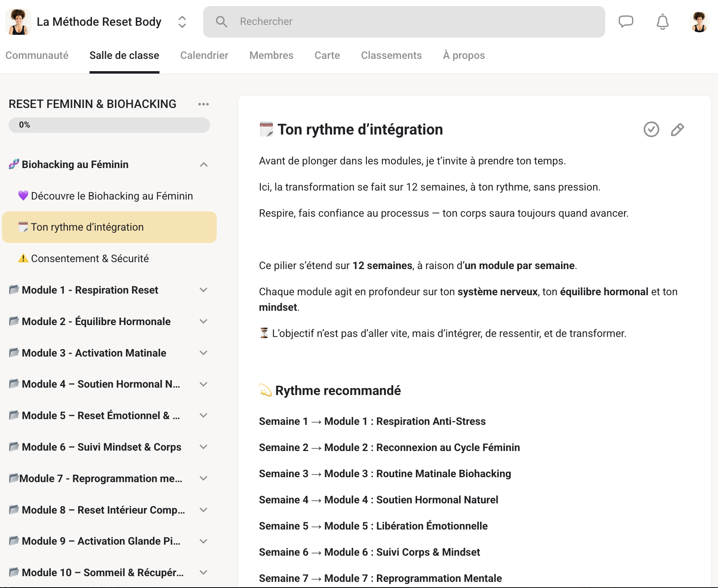Open the notifications bell
This screenshot has width=718, height=588.
click(x=662, y=22)
